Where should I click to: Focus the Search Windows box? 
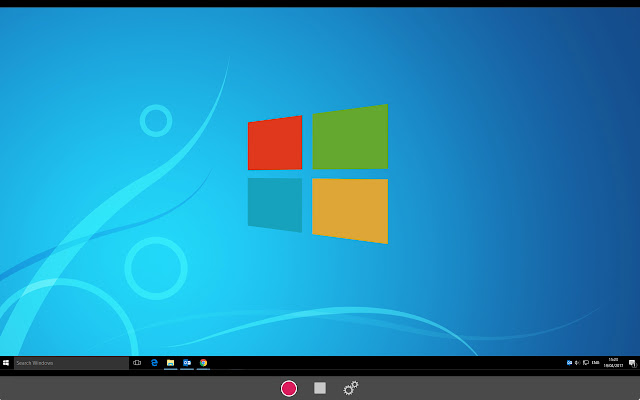point(71,363)
